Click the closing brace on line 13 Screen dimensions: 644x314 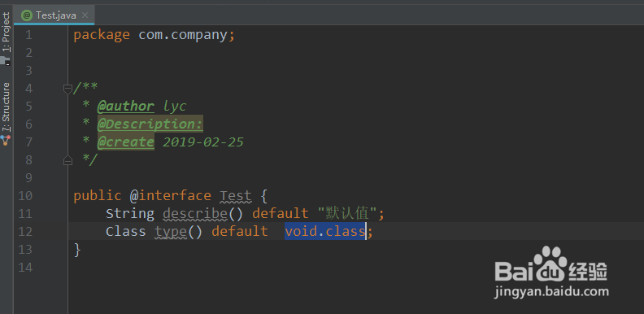click(77, 250)
